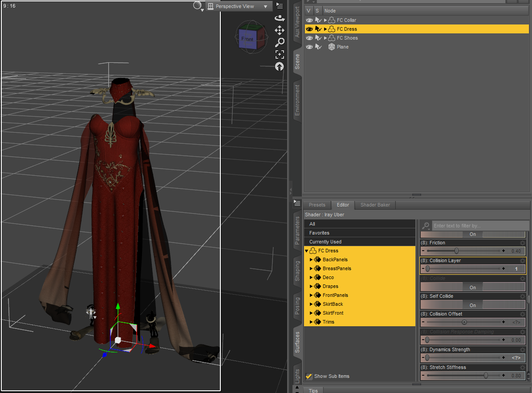This screenshot has width=532, height=393.
Task: Toggle visibility eye for FC Shoes
Action: pos(309,38)
